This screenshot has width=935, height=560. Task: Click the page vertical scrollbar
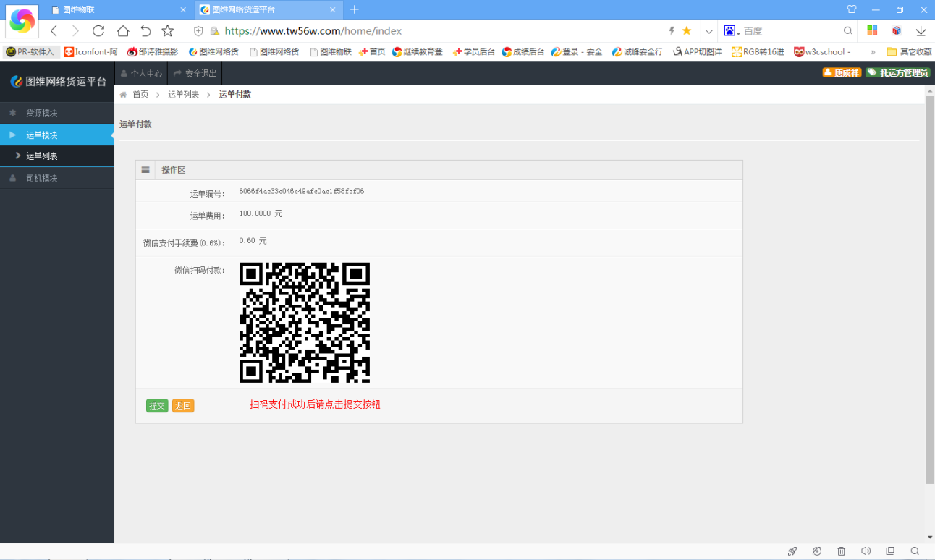click(x=930, y=289)
